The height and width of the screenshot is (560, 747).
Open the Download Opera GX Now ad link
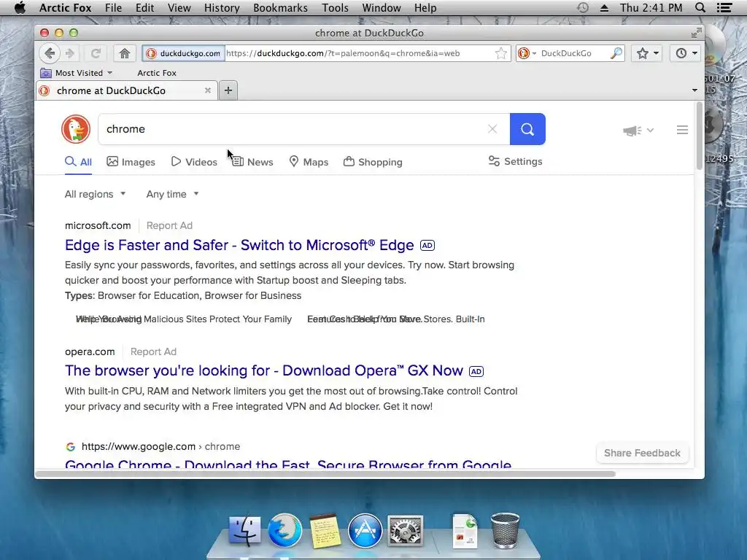point(264,370)
